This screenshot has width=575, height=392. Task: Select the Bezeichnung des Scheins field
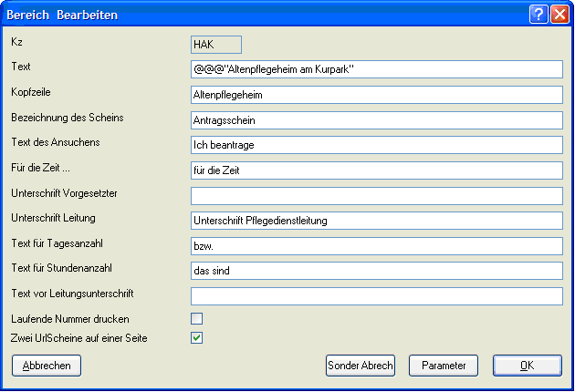click(x=376, y=120)
